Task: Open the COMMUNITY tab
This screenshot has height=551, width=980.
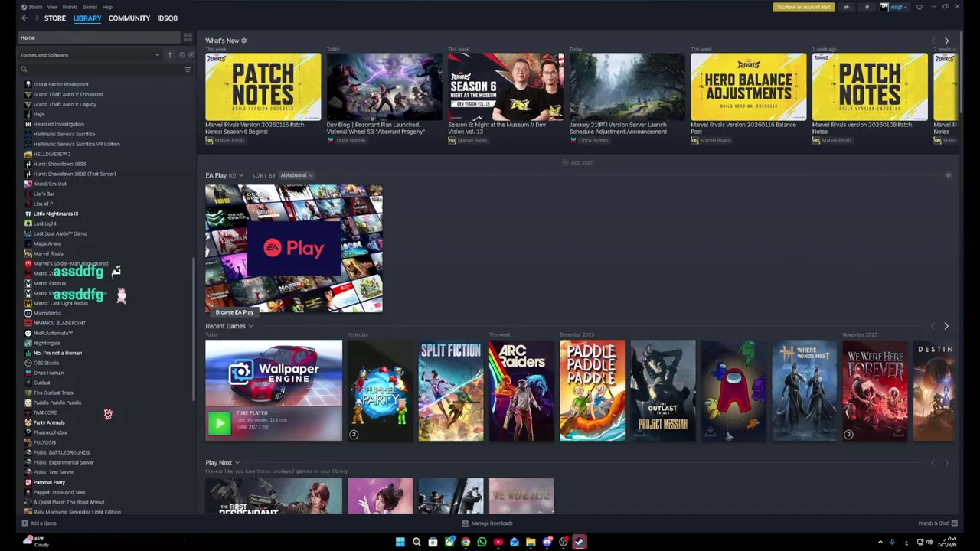Action: click(129, 18)
